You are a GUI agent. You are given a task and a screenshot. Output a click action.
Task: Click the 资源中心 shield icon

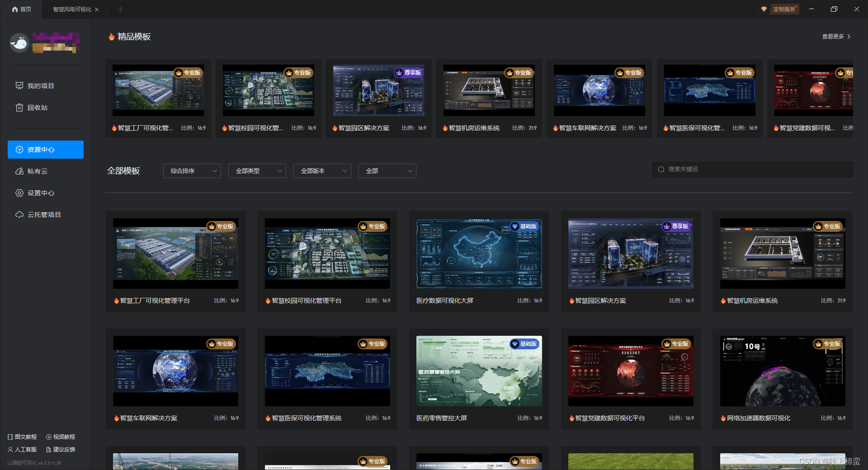pos(19,150)
